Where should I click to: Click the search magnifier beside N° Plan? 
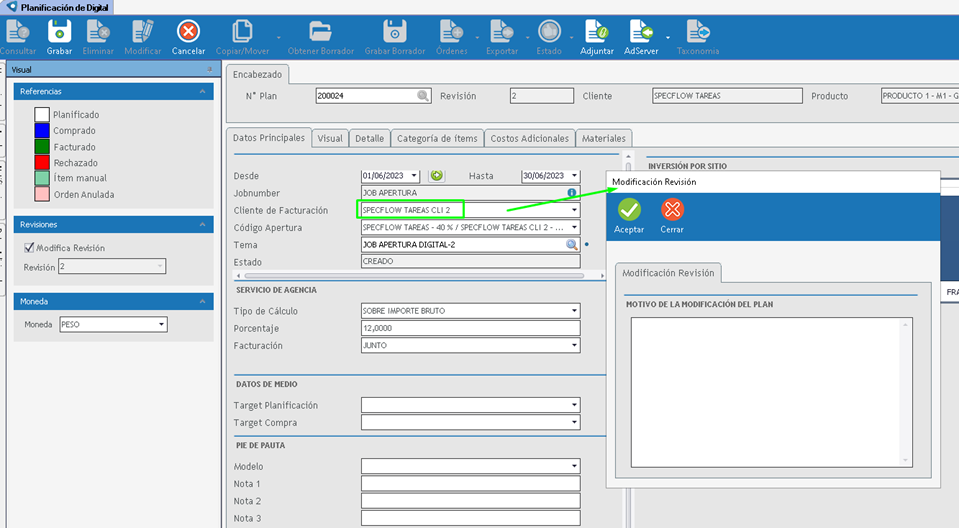click(423, 96)
